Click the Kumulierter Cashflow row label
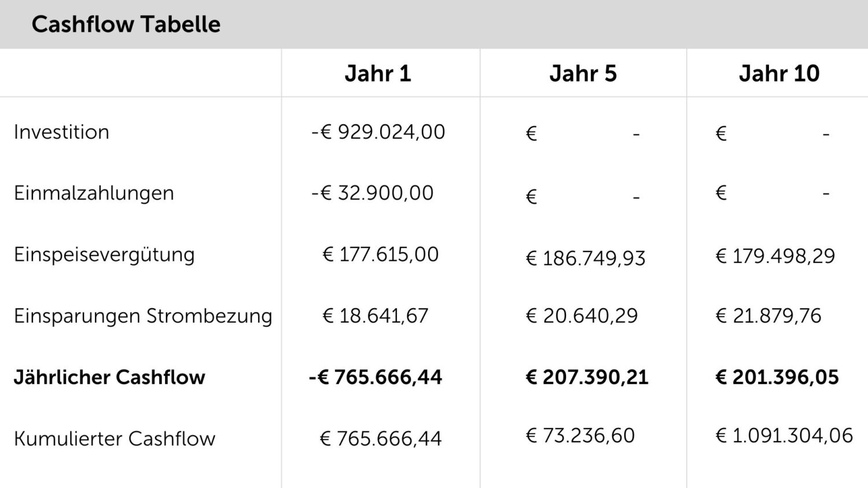The image size is (868, 488). pyautogui.click(x=115, y=438)
